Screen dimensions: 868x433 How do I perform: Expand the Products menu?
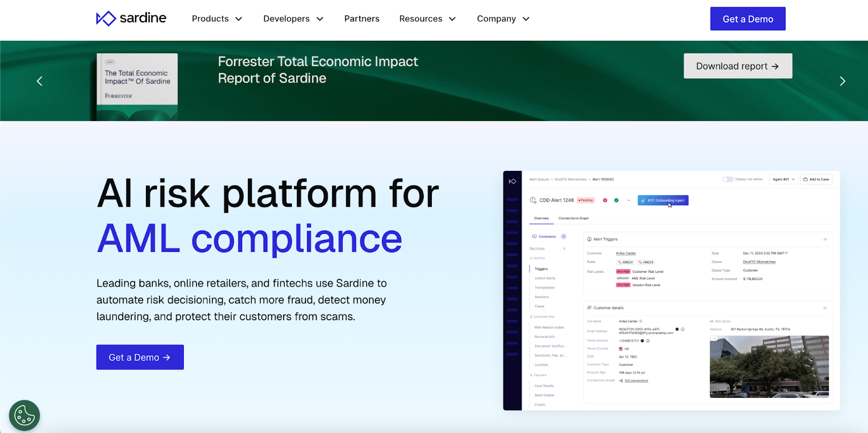[x=217, y=18]
